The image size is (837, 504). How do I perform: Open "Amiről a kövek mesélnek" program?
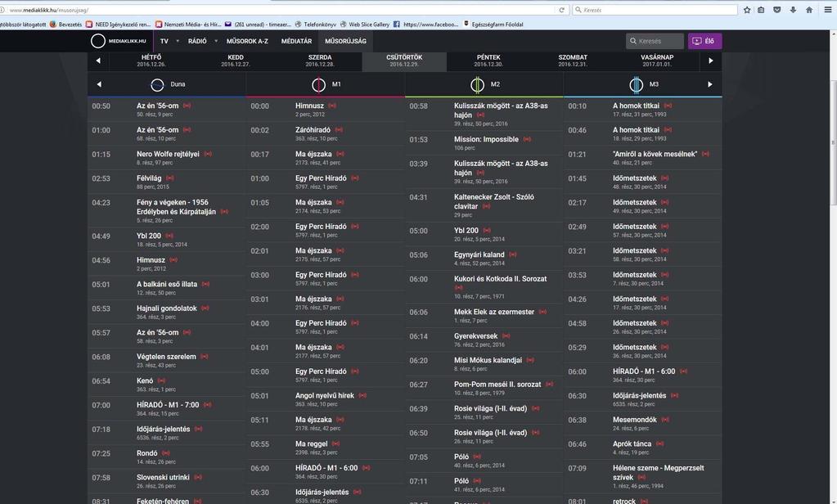[x=655, y=155]
